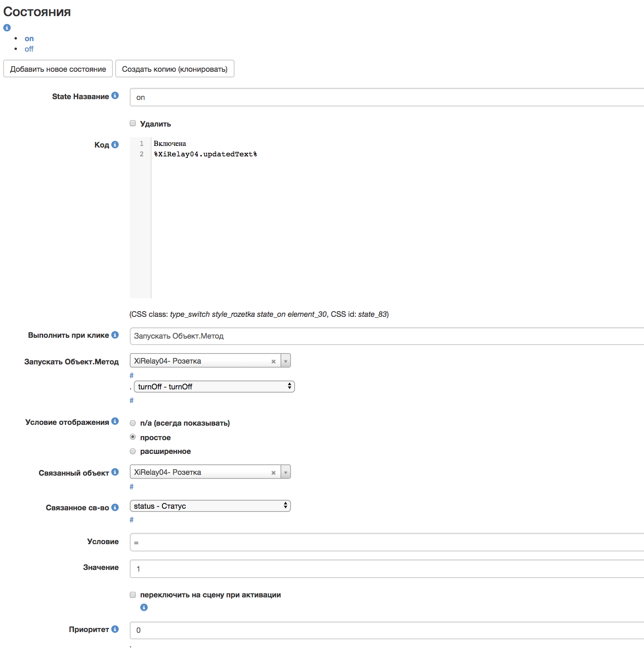Open turnOff - turnOff method dropdown
The width and height of the screenshot is (644, 653).
214,387
